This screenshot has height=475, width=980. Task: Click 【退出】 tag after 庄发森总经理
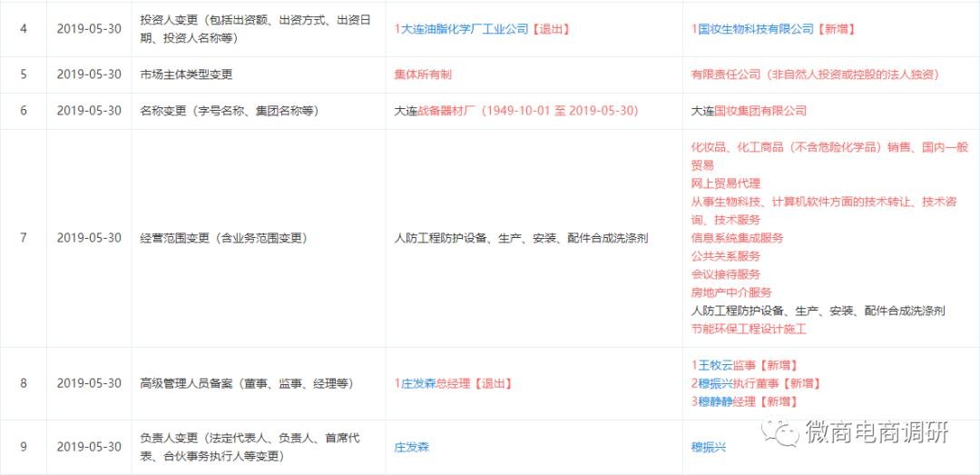491,383
